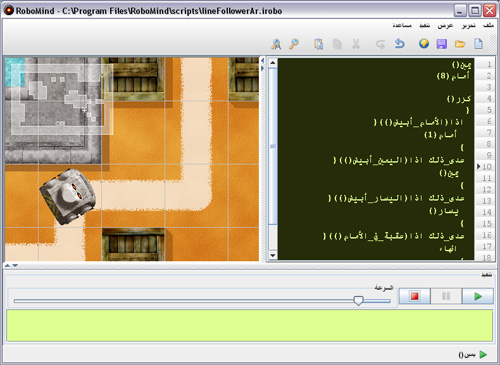Image resolution: width=500 pixels, height=365 pixels.
Task: Open the تحرير (Edit) menu
Action: pyautogui.click(x=469, y=26)
